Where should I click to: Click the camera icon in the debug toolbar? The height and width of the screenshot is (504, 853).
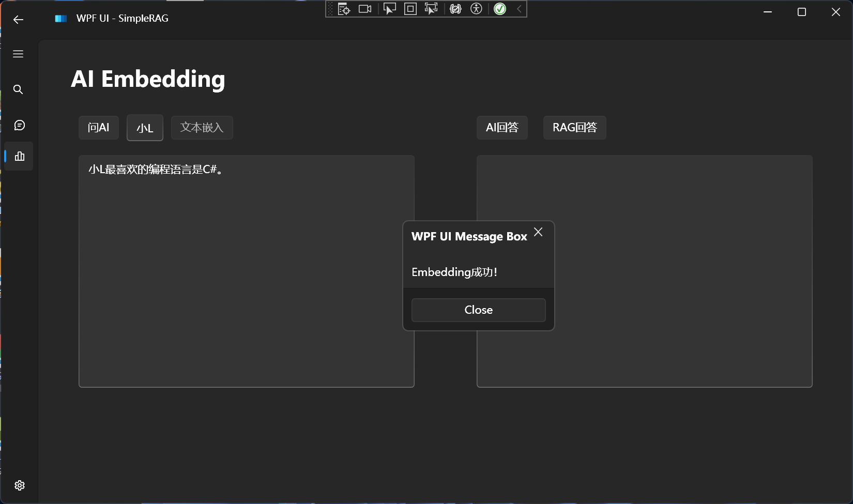click(365, 9)
